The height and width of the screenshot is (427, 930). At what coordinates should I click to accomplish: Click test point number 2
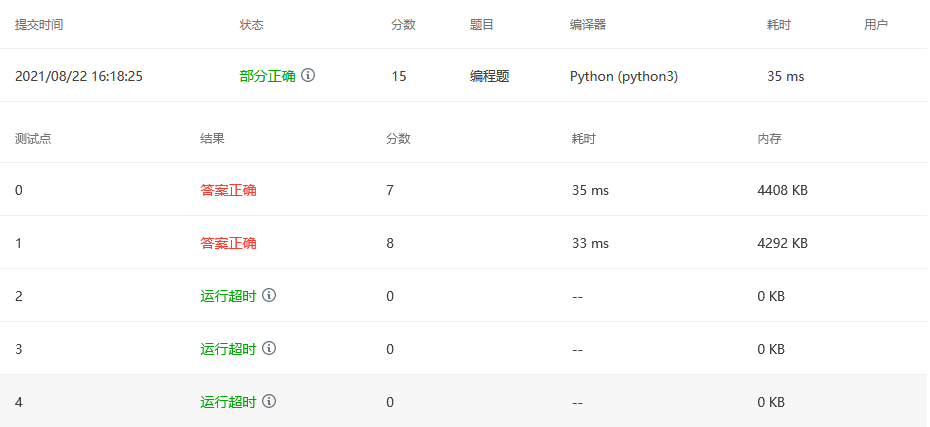(19, 296)
